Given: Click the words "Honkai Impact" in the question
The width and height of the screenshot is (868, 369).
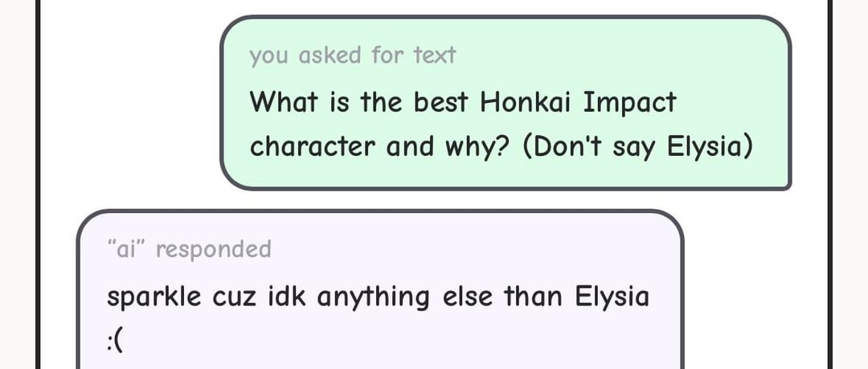Looking at the screenshot, I should click(578, 103).
